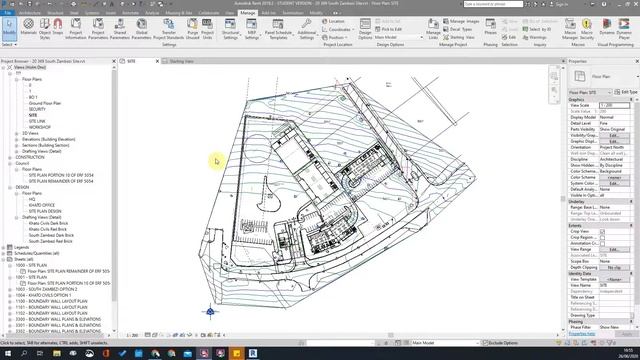The image size is (640, 360).
Task: Click Select by ID tool
Action: click(x=537, y=29)
